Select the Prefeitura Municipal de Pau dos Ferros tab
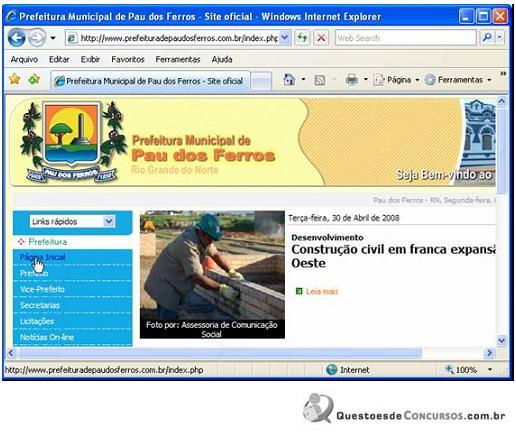516x439 pixels. coord(150,81)
